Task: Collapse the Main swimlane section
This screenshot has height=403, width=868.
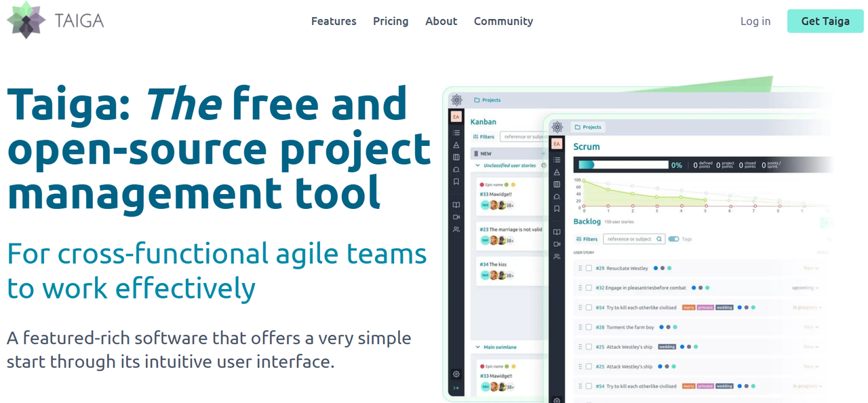Action: click(x=477, y=347)
